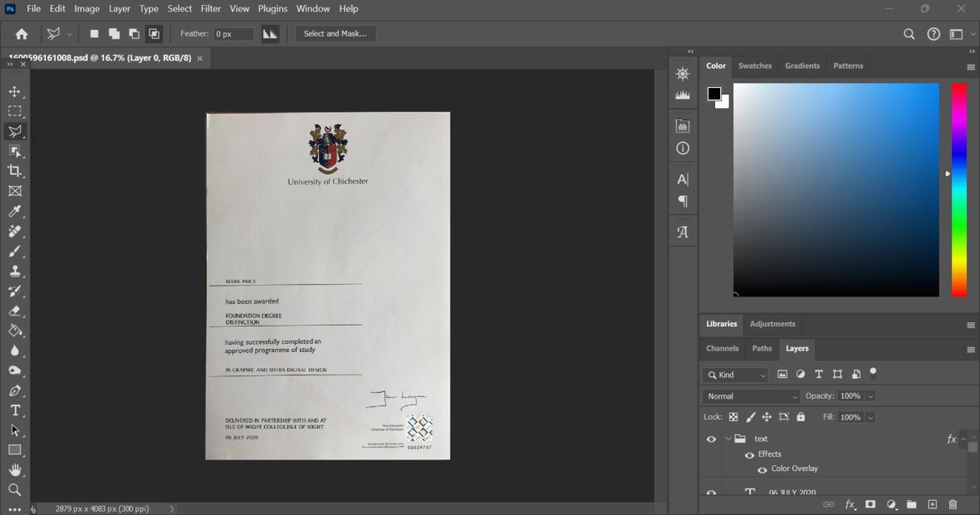Toggle visibility of Color Overlay effect
This screenshot has height=515, width=980.
[x=762, y=468]
